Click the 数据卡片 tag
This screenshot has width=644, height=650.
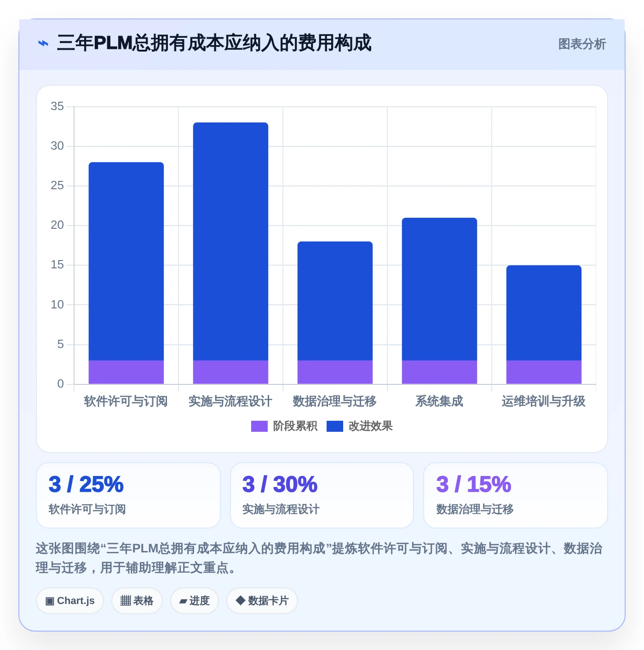click(262, 601)
